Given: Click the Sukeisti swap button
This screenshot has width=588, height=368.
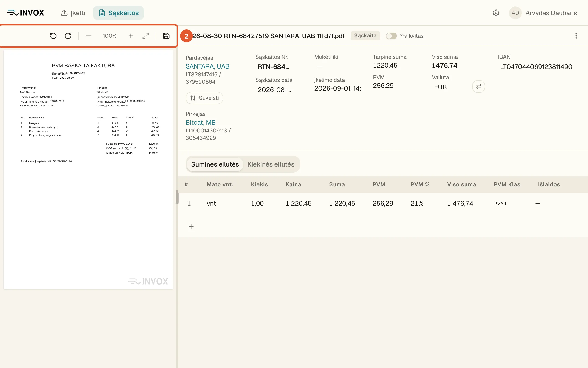Looking at the screenshot, I should click(x=204, y=98).
